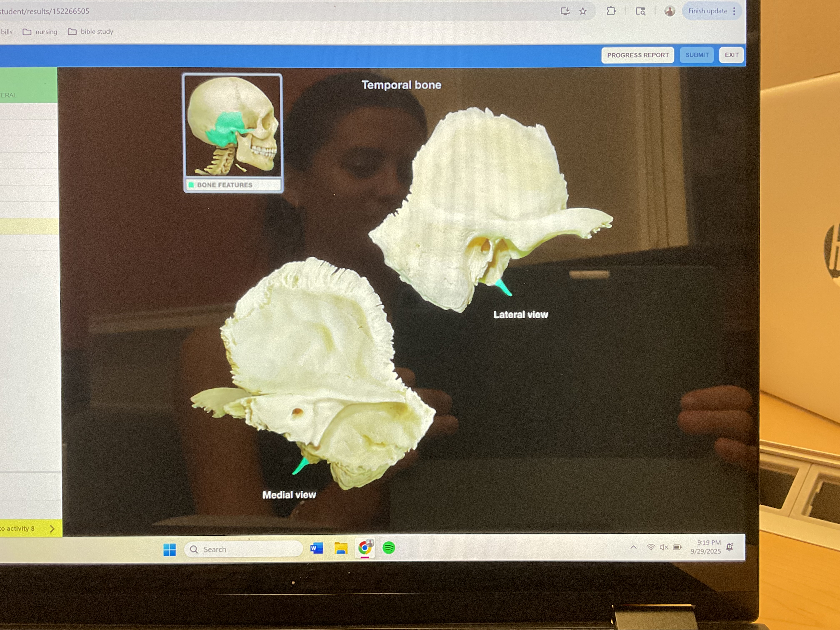Open the Chrome profile avatar
Screen dimensions: 840x630
[x=670, y=11]
